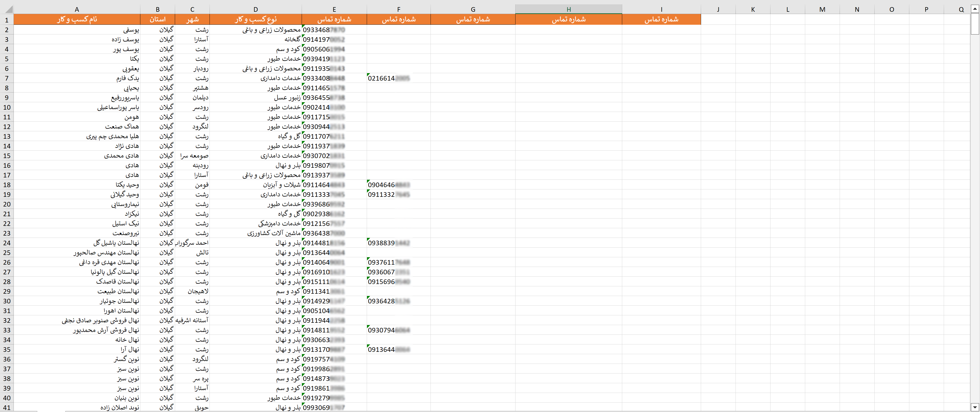
Task: Select column H by its header letter
Action: tap(568, 9)
